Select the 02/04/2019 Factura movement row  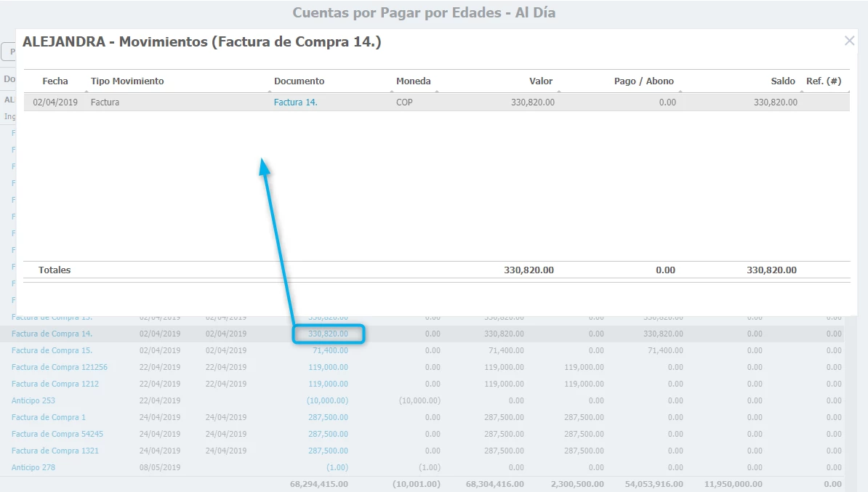(x=436, y=102)
